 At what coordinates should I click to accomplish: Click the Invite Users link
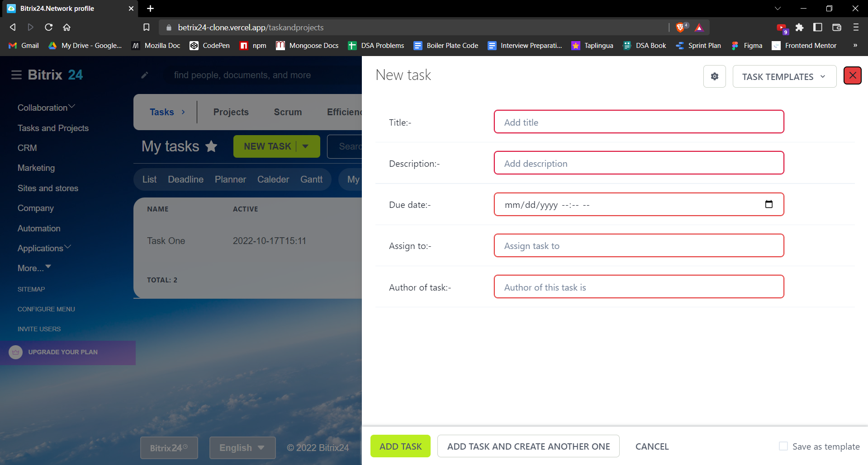point(39,329)
